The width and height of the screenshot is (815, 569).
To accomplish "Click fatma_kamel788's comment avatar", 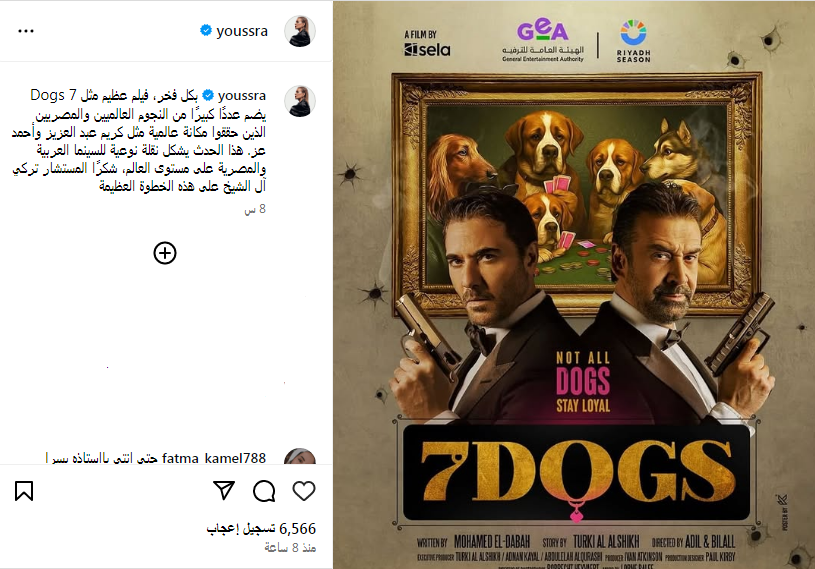I will [300, 456].
